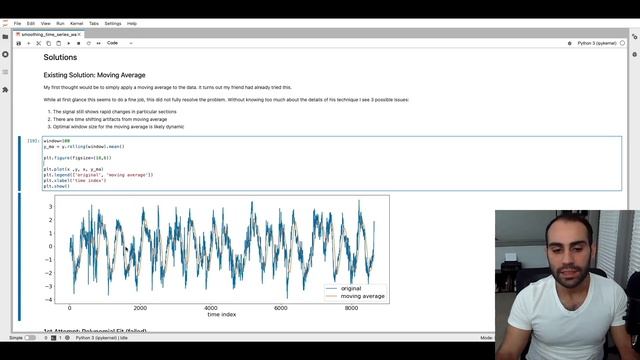Open the File menu

pos(17,24)
